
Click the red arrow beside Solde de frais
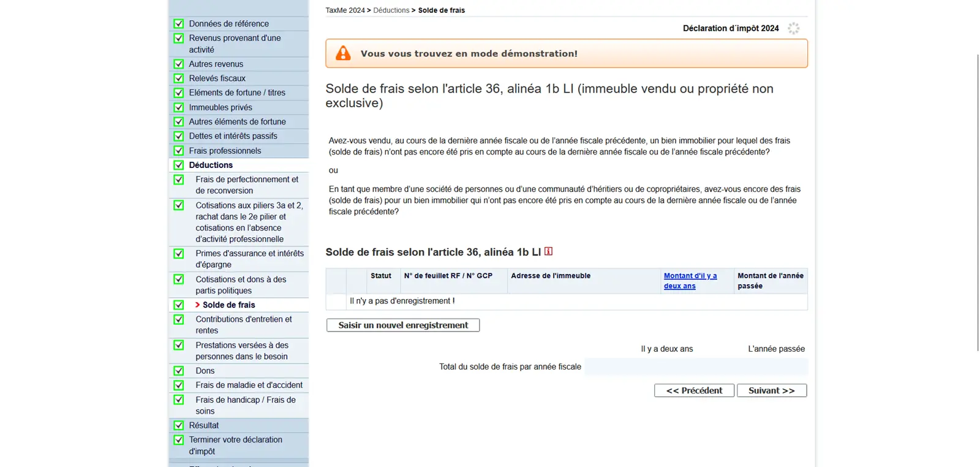[x=197, y=305]
